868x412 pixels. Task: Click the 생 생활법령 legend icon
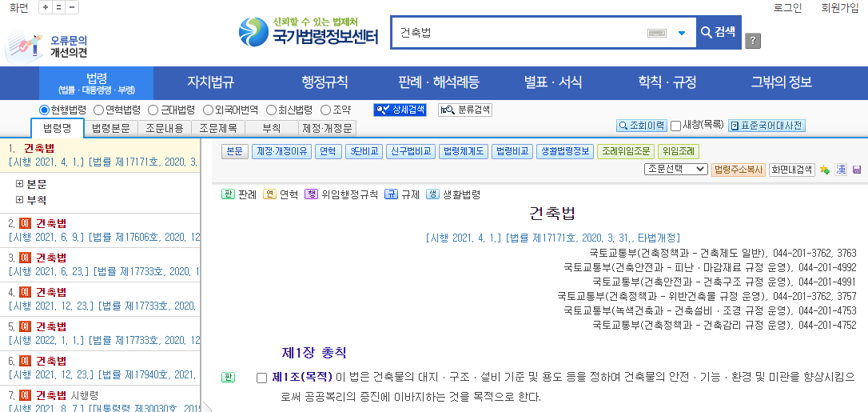(433, 194)
